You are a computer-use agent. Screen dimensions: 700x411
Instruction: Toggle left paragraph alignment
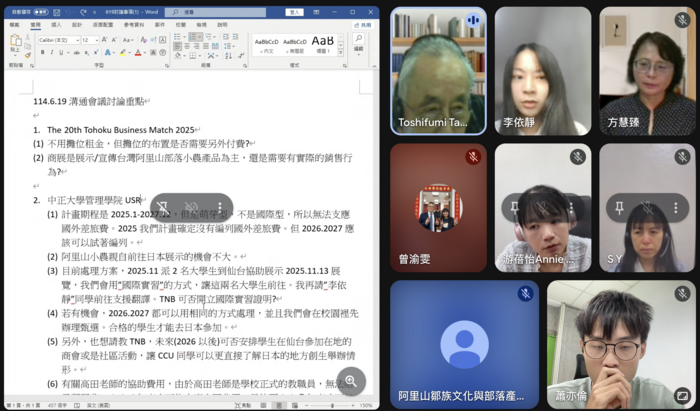pos(178,46)
